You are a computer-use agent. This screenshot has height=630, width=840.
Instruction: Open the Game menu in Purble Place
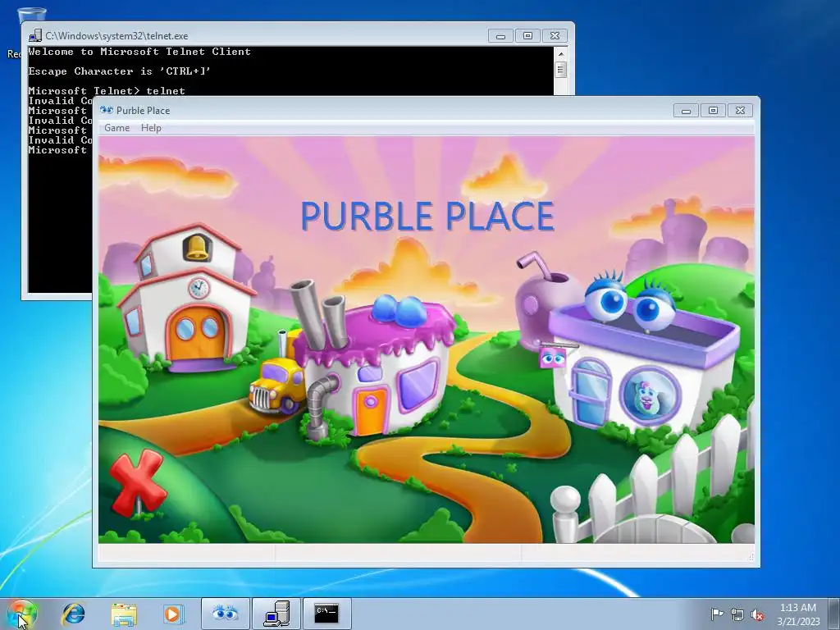116,128
